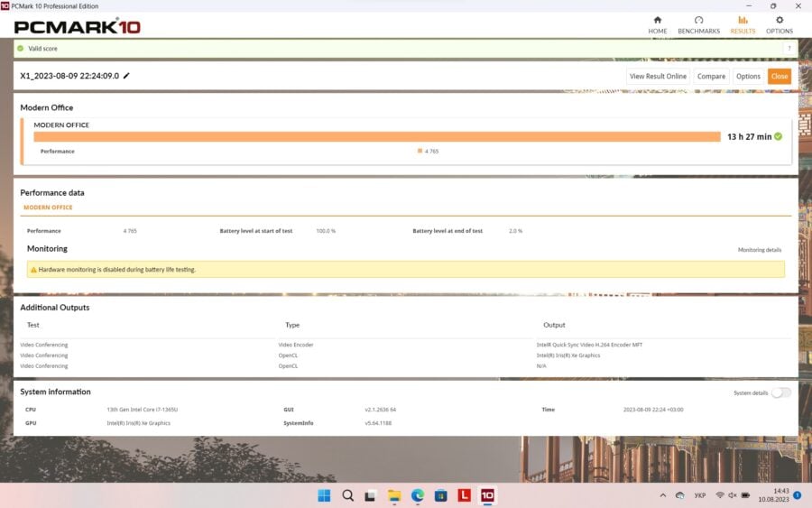Open the result Options button

coord(748,76)
